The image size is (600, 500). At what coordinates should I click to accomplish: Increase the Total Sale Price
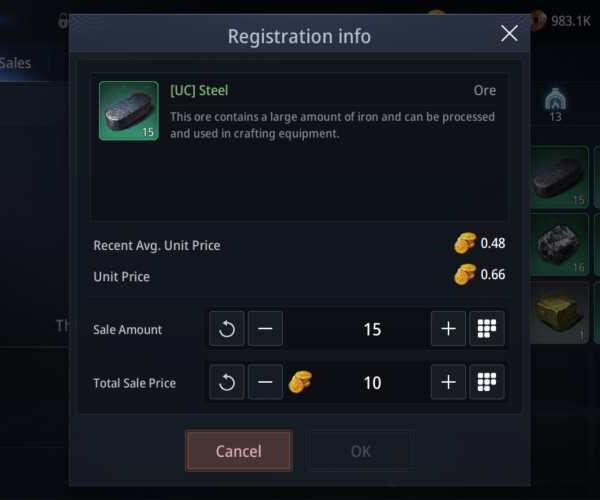448,382
